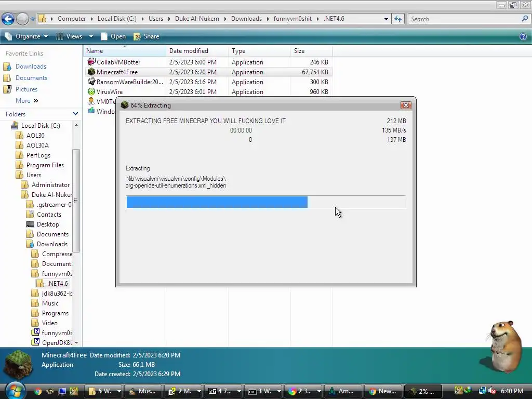532x399 pixels.
Task: Select Video folder in tree
Action: [x=49, y=323]
